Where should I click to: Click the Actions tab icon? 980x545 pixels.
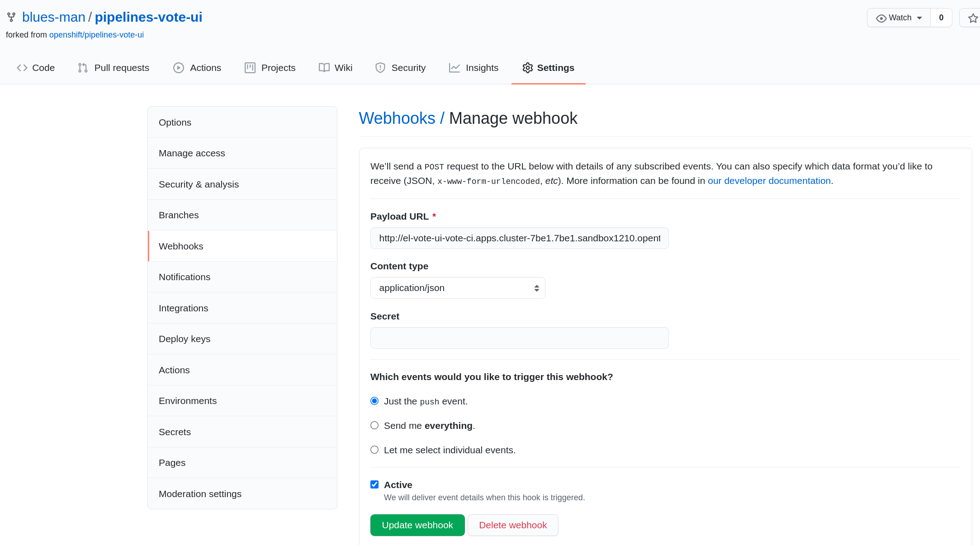[x=177, y=67]
